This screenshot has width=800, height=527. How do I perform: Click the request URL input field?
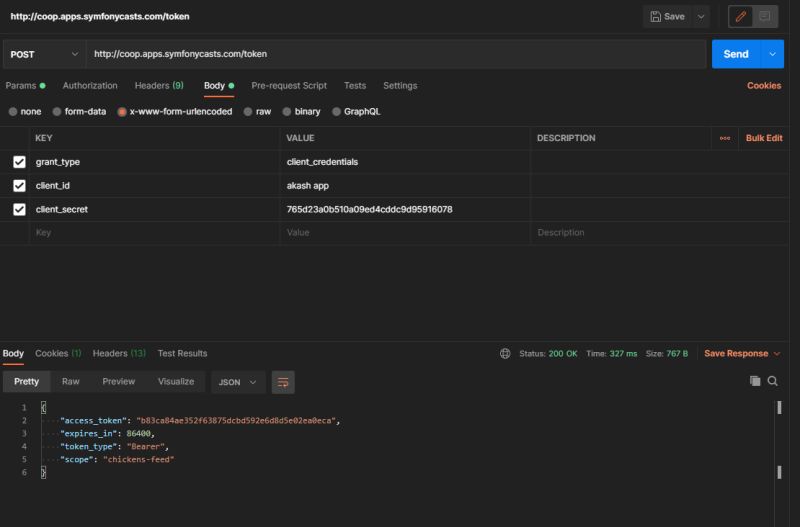coord(396,54)
